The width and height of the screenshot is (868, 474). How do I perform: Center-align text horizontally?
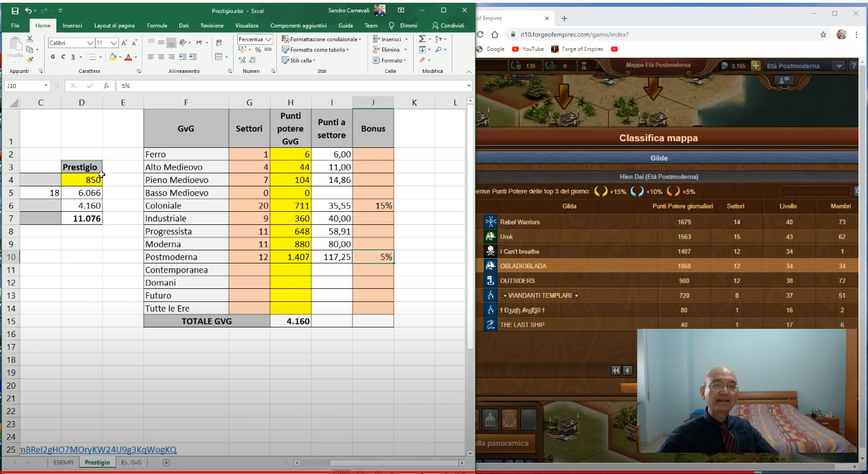(x=161, y=57)
